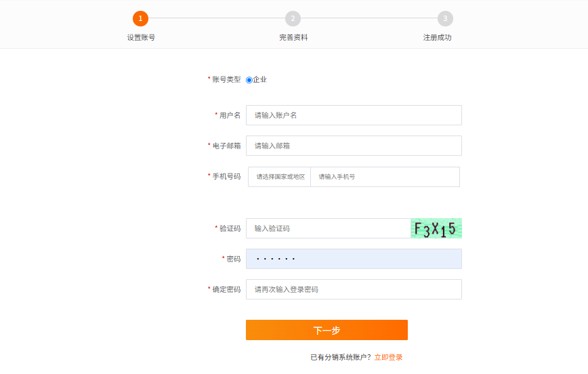Click the 手机号码 field label
The width and height of the screenshot is (588, 374).
point(226,176)
